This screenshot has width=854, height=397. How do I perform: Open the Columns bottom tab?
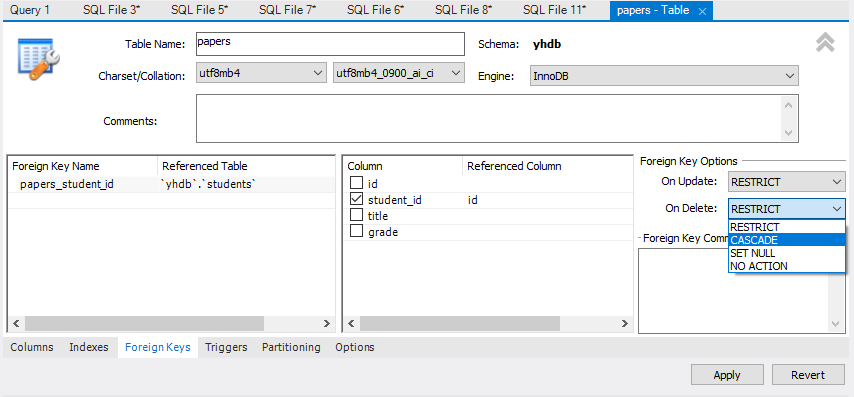coord(32,347)
